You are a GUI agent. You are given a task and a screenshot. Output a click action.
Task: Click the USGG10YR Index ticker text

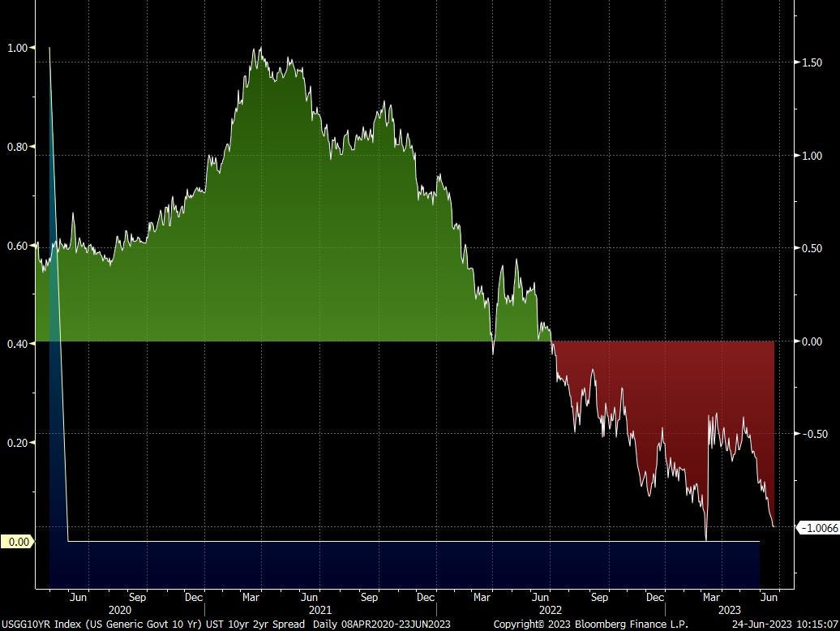[x=41, y=624]
